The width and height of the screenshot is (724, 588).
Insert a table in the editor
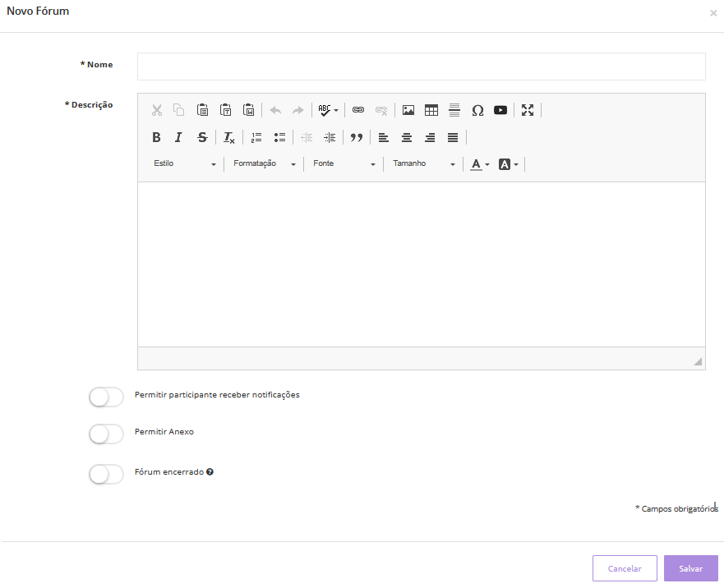(431, 110)
